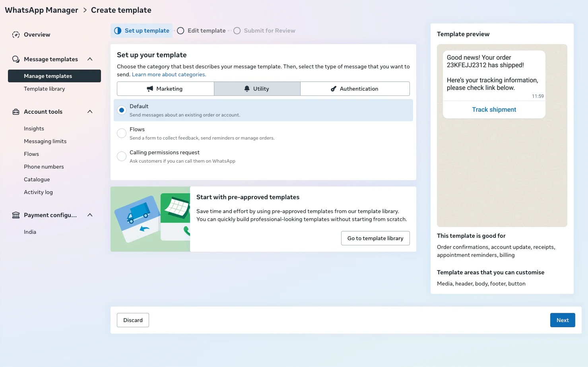Click the Payment configuration bank icon
This screenshot has width=588, height=367.
tap(16, 215)
